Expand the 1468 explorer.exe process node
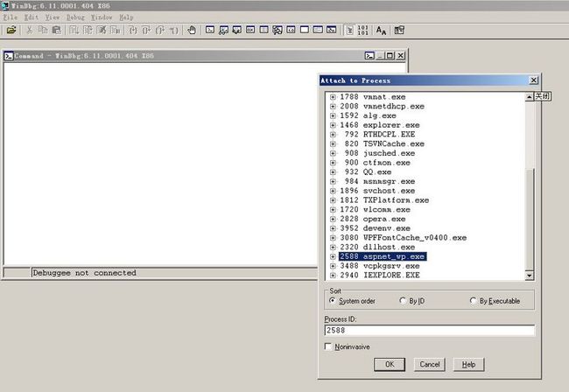Image resolution: width=569 pixels, height=392 pixels. coord(333,125)
